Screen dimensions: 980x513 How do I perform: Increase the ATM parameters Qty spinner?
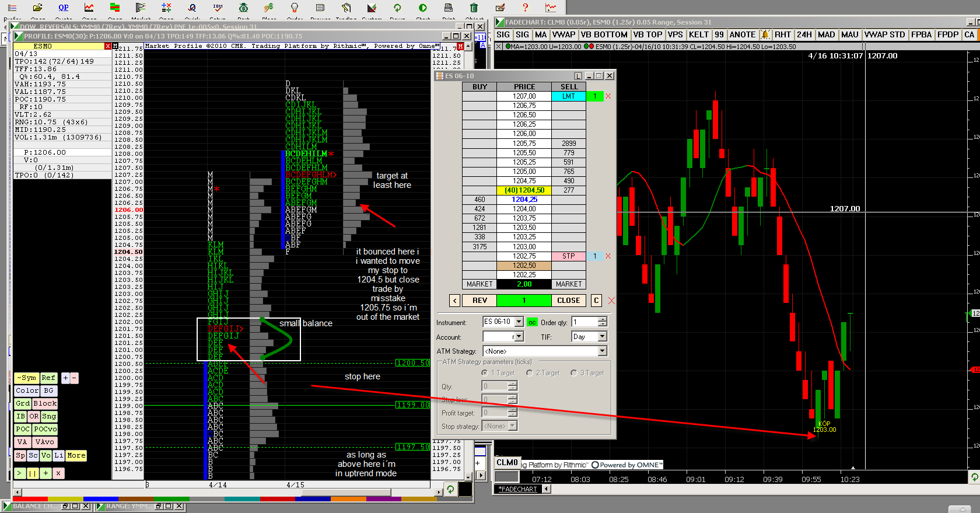click(x=512, y=383)
